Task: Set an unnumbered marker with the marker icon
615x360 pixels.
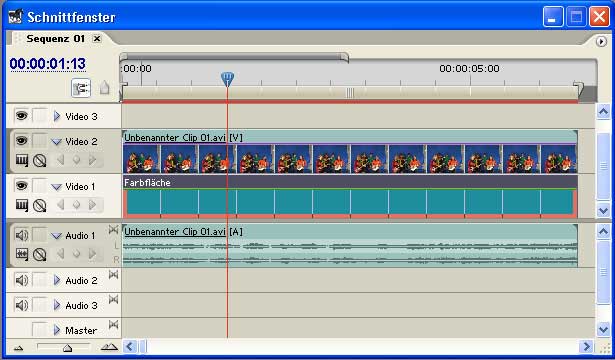Action: click(104, 87)
